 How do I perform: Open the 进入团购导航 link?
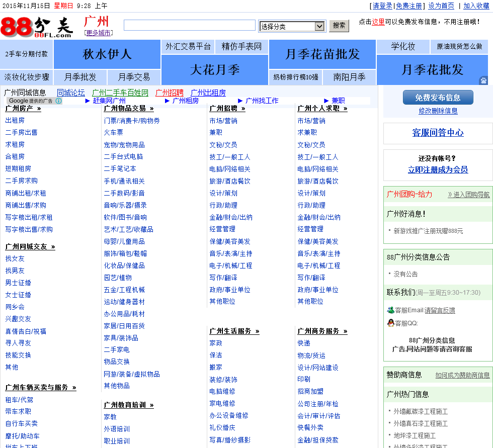click(x=469, y=195)
